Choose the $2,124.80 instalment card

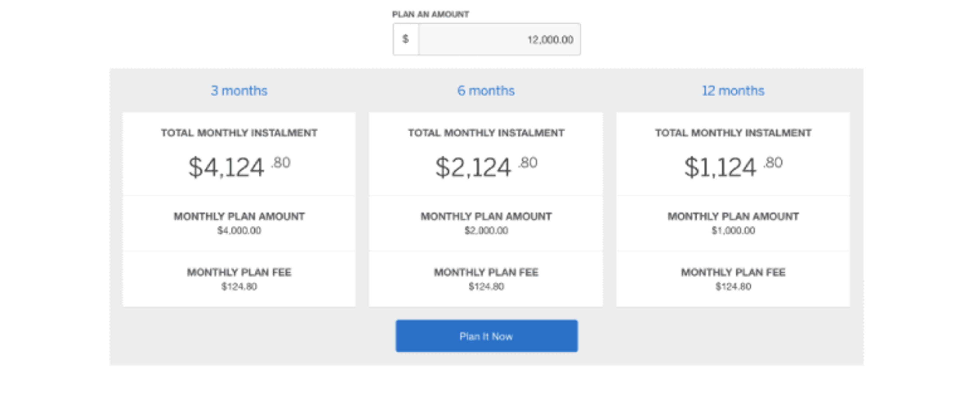[x=486, y=167]
